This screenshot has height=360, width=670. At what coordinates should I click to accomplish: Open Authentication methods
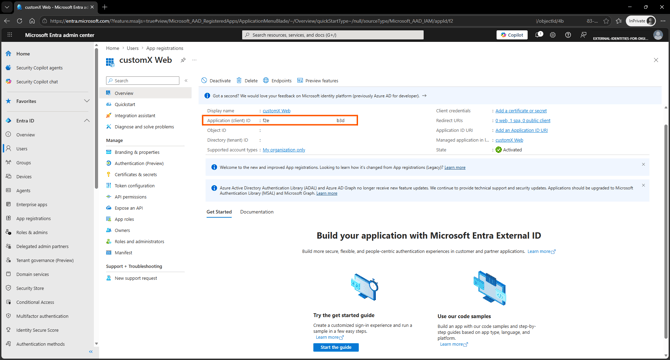coord(40,344)
